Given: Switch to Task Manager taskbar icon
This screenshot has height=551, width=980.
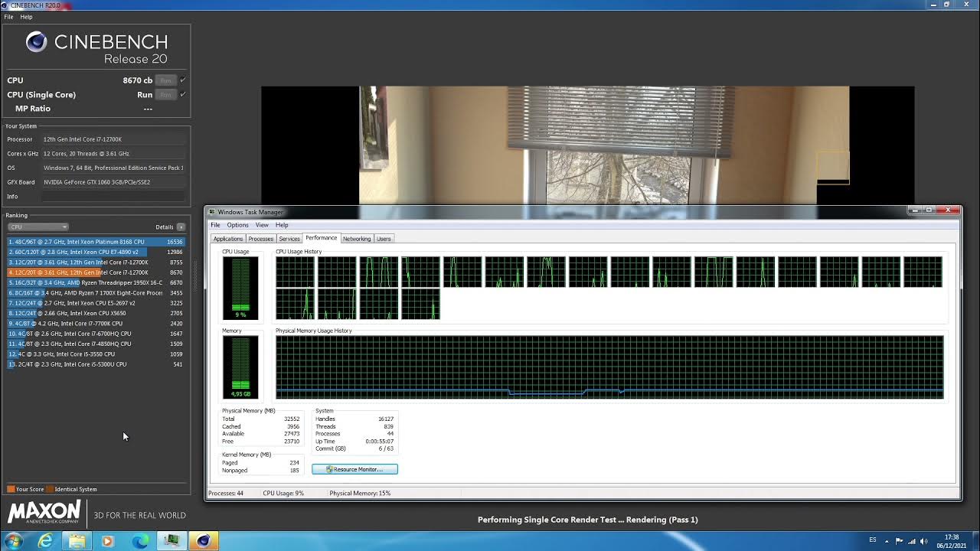Looking at the screenshot, I should pos(171,541).
